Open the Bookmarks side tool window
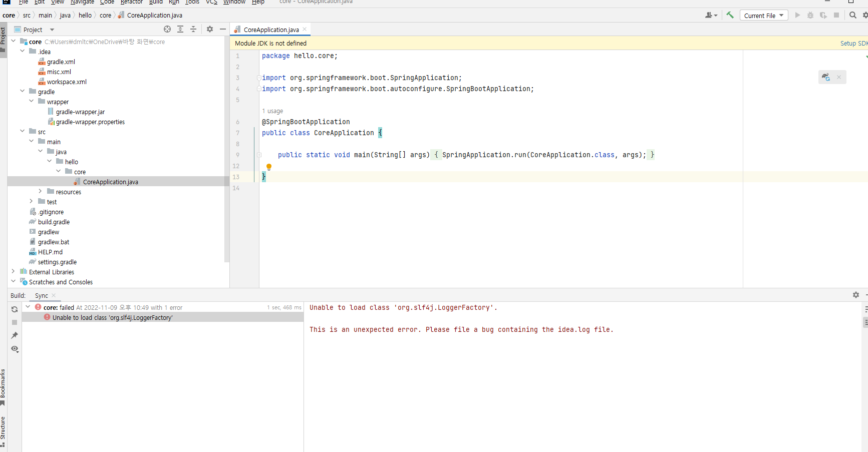This screenshot has width=868, height=452. pos(3,387)
